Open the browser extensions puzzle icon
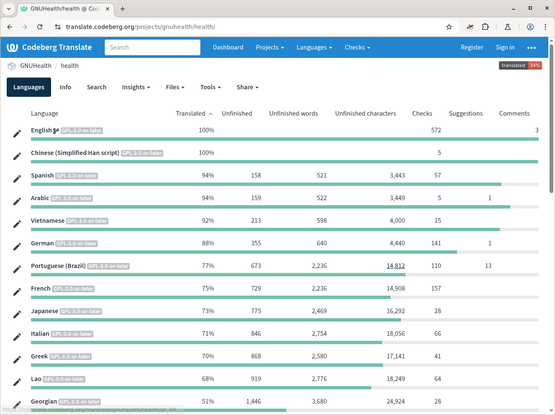Screen dimensions: 555x415 click(x=485, y=27)
